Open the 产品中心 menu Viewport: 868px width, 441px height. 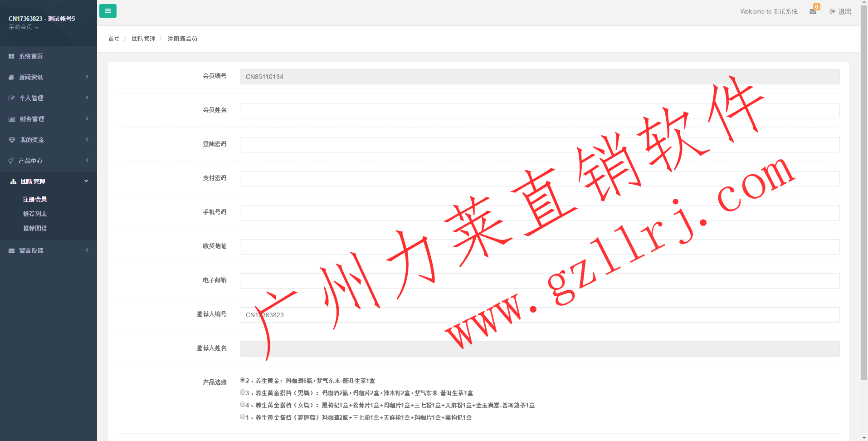[49, 161]
